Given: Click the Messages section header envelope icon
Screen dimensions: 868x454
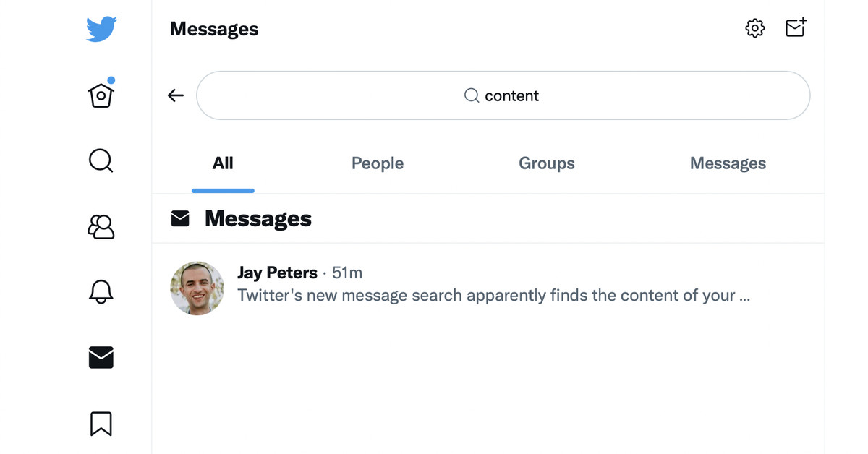Looking at the screenshot, I should [180, 218].
